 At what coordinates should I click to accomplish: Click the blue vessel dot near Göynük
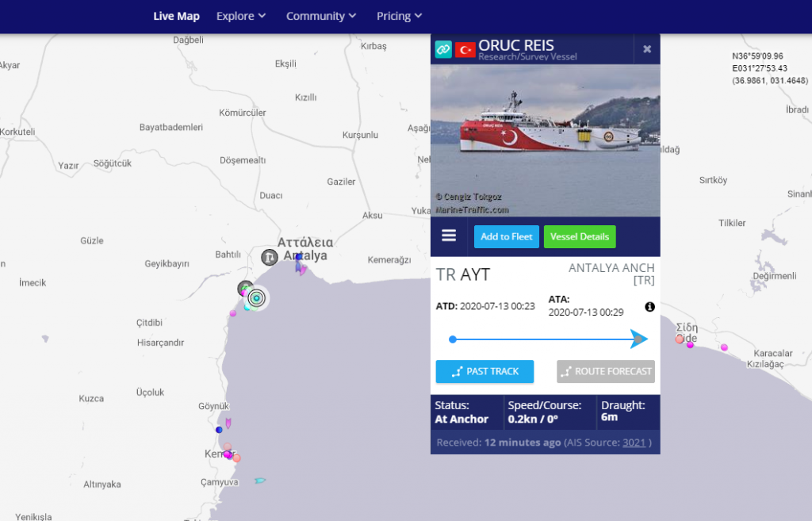[x=219, y=430]
